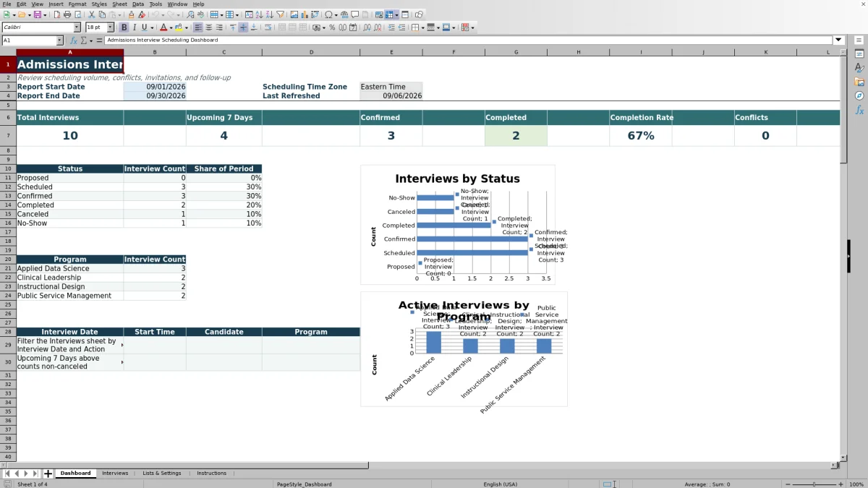
Task: Set Center Vertically alignment
Action: [x=244, y=27]
